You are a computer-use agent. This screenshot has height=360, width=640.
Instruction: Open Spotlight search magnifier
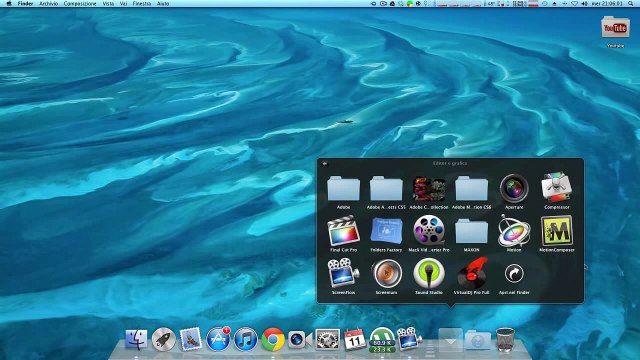pos(631,3)
